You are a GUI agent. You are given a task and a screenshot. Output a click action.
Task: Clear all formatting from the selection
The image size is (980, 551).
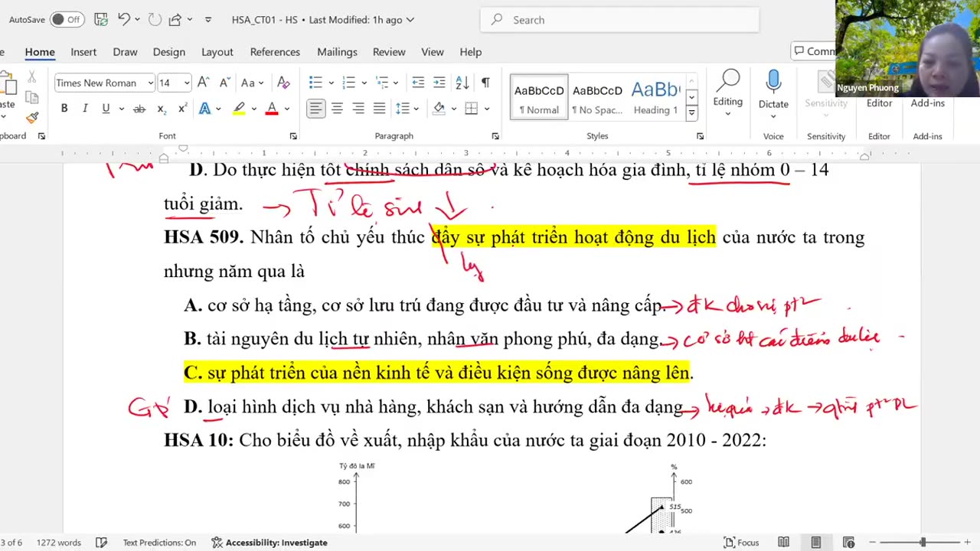283,83
